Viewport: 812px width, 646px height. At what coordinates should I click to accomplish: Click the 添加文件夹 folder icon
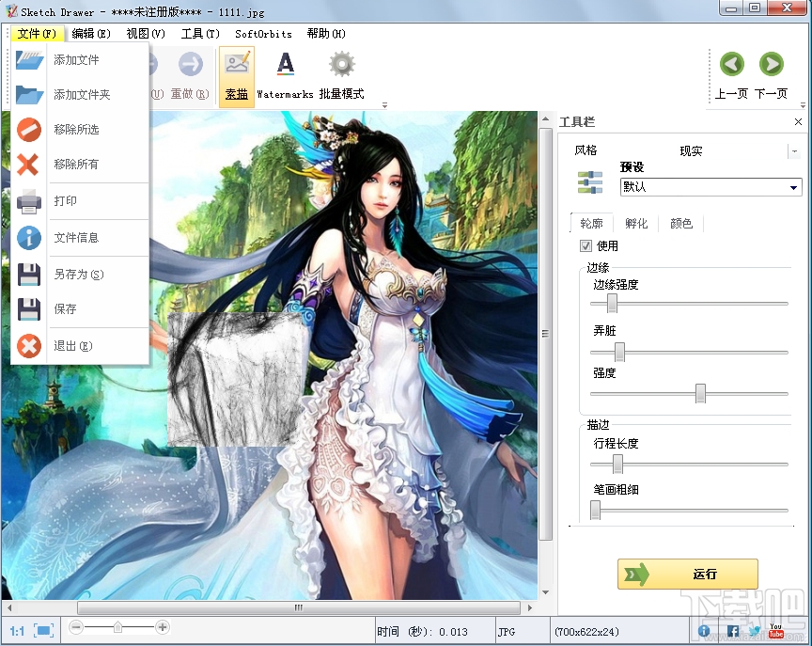29,94
